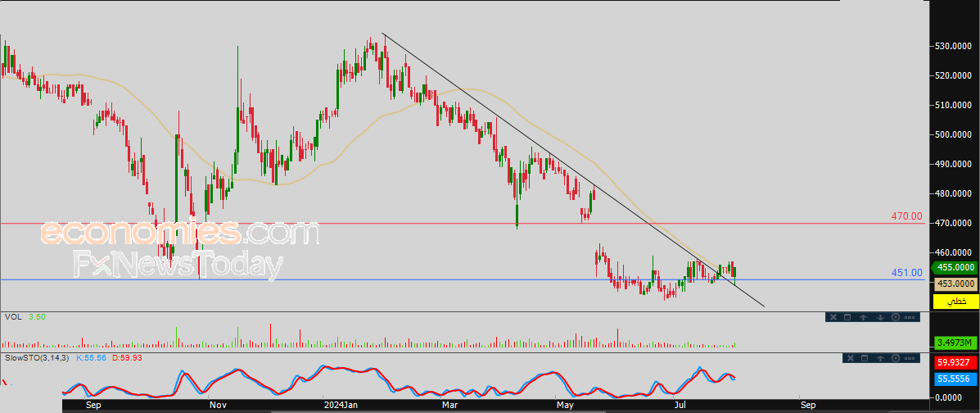
Task: Open more options for SlowSTO panel
Action: pos(910,358)
